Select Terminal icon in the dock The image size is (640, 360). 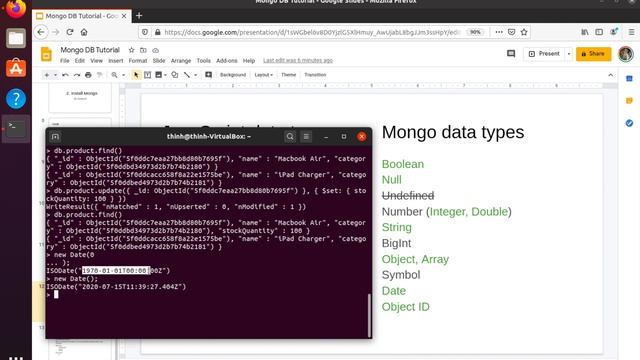click(x=16, y=128)
